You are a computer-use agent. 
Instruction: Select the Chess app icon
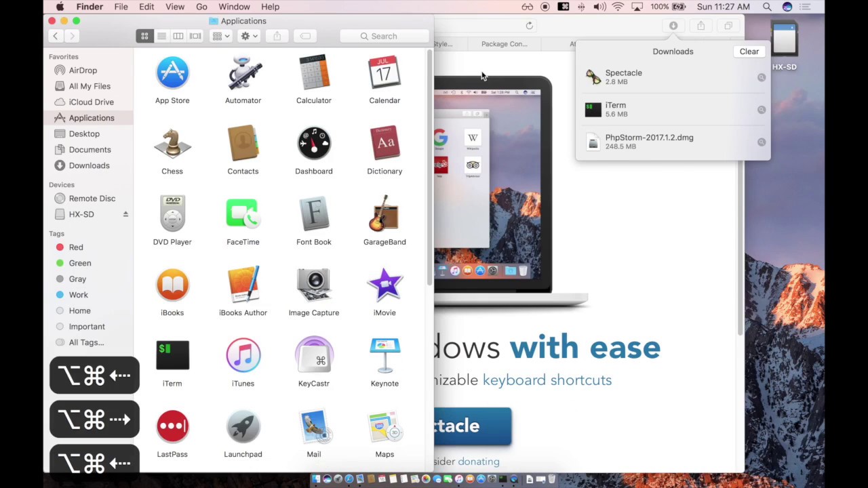click(x=172, y=144)
